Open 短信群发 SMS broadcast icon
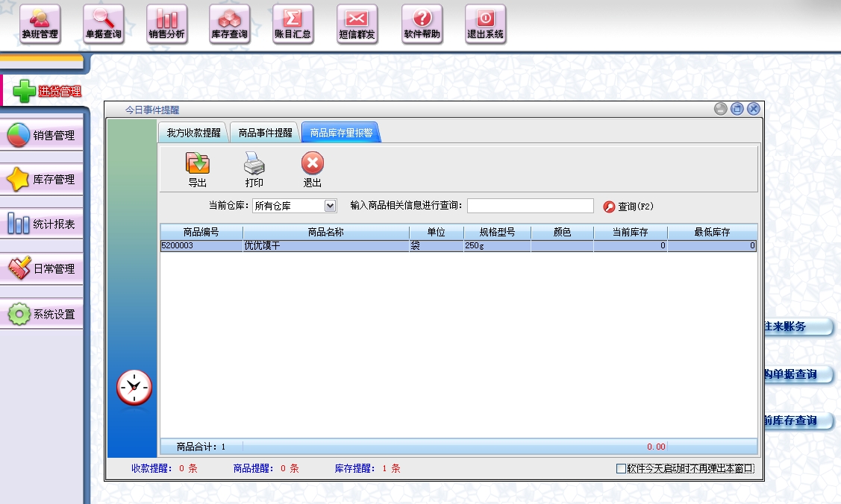Image resolution: width=841 pixels, height=504 pixels. [357, 23]
